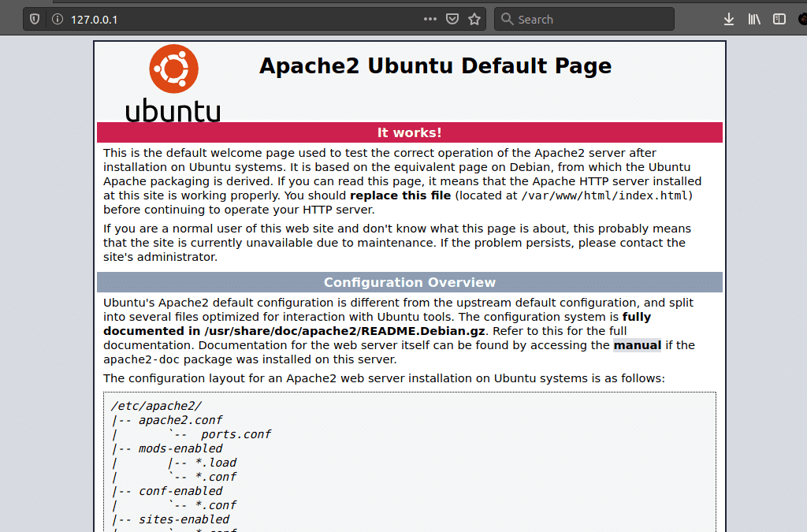Open the manual link
Viewport: 807px width, 532px height.
coord(637,345)
